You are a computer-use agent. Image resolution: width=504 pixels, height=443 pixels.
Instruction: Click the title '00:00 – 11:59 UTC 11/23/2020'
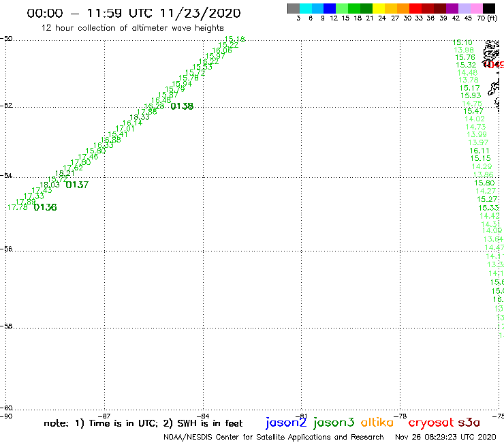point(133,13)
